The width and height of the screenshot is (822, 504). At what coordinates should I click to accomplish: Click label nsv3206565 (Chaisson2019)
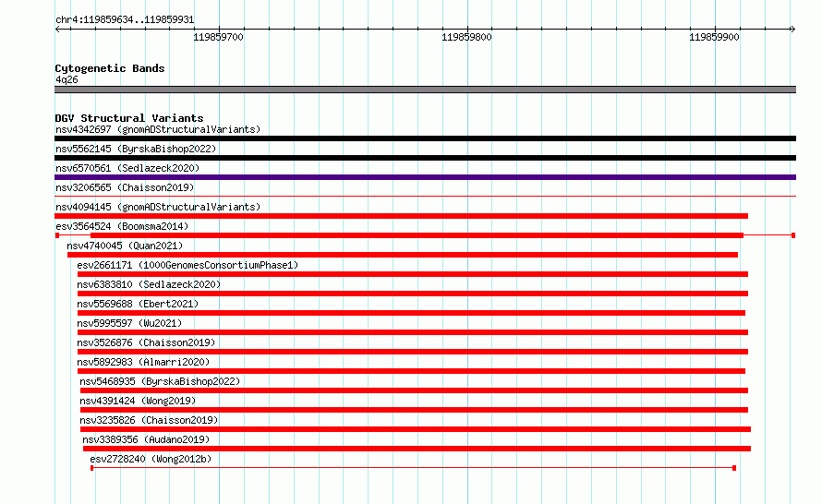point(125,187)
